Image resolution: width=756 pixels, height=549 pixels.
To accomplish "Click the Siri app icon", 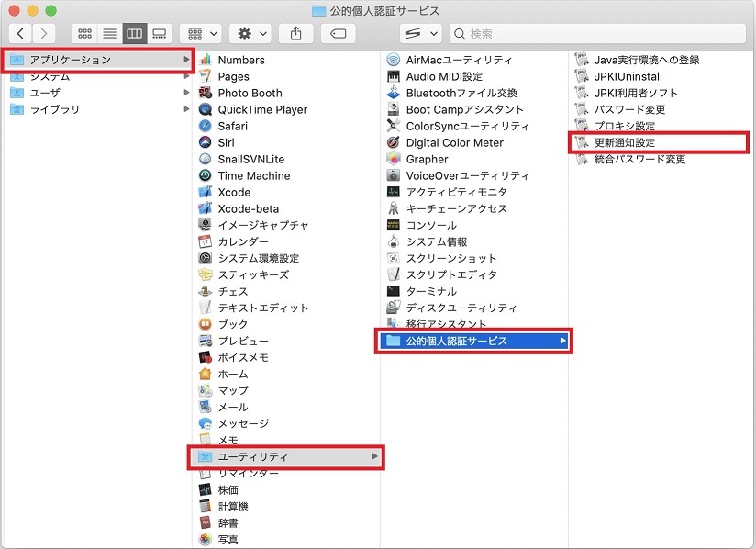I will point(205,142).
